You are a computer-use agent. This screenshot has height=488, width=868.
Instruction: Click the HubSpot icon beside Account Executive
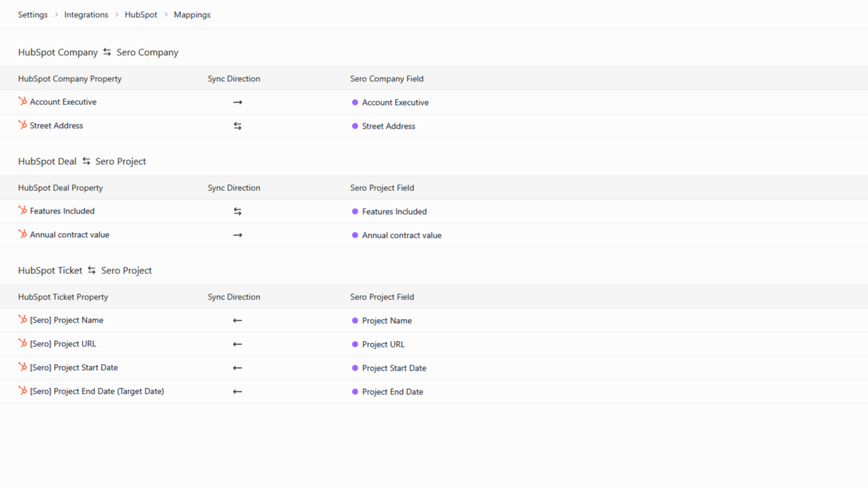pos(23,101)
